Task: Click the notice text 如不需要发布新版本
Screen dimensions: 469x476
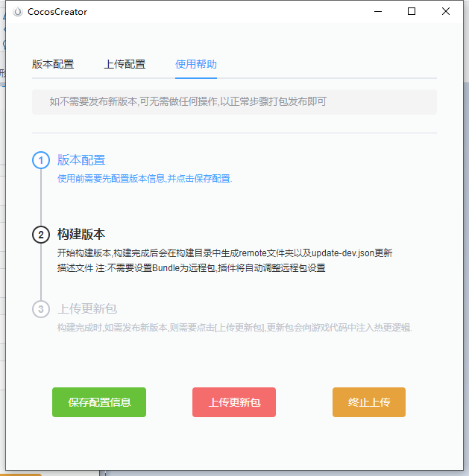Action: point(188,102)
